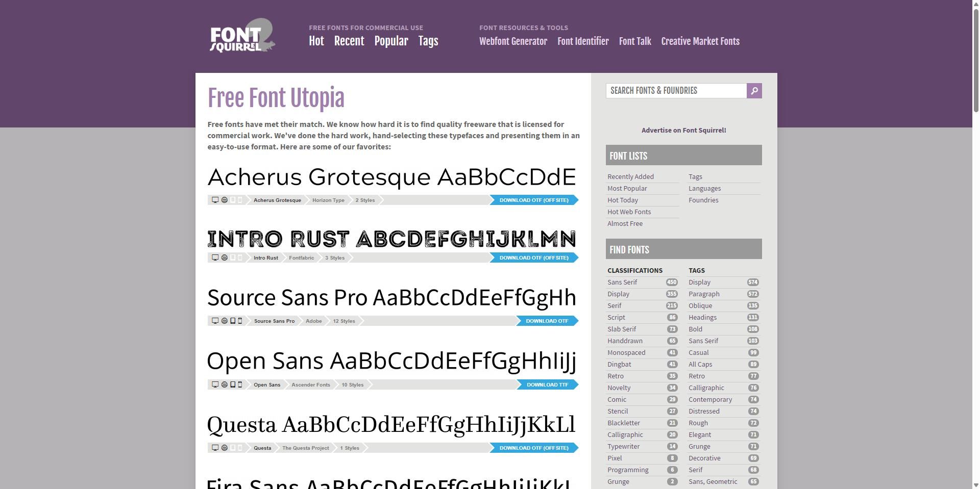Click ebook tablet icon for Source Sans Pro
The width and height of the screenshot is (980, 489).
(x=233, y=321)
